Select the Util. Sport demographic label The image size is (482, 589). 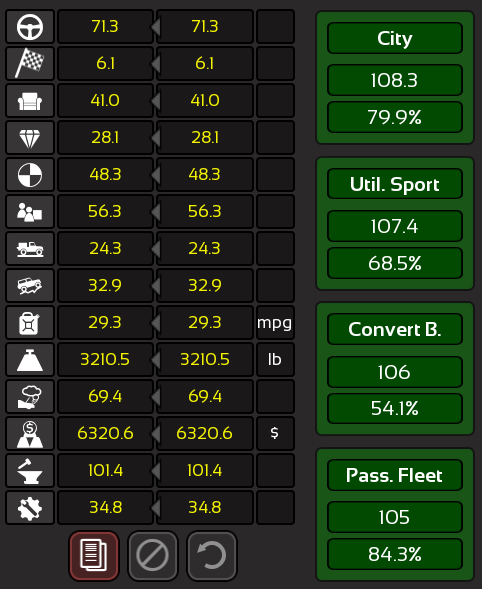coord(395,184)
